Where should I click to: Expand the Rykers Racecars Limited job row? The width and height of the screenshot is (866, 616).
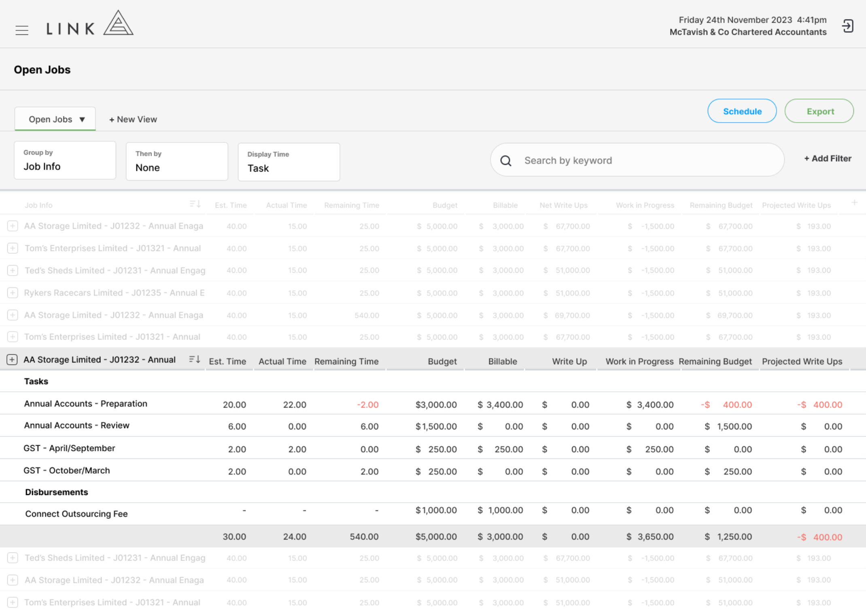13,293
